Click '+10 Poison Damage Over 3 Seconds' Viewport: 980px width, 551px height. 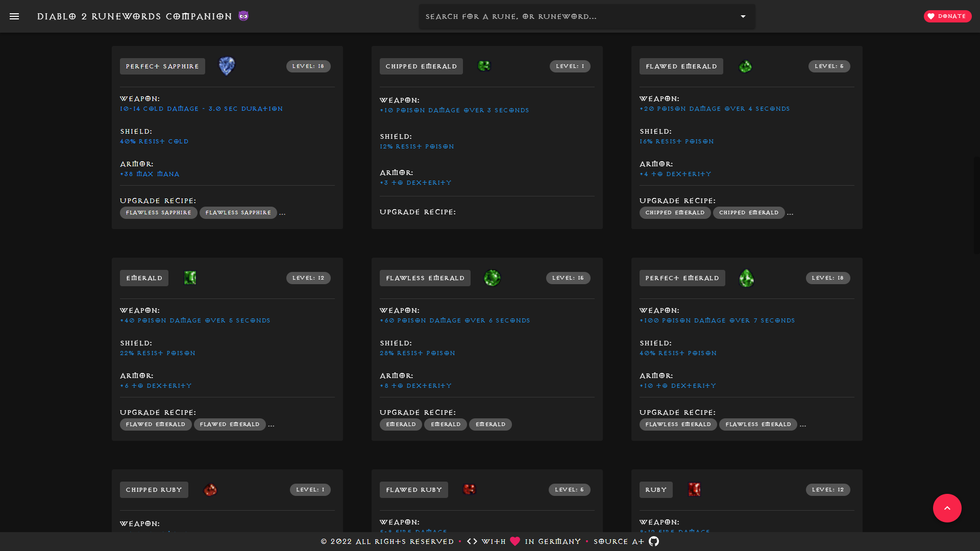tap(454, 110)
